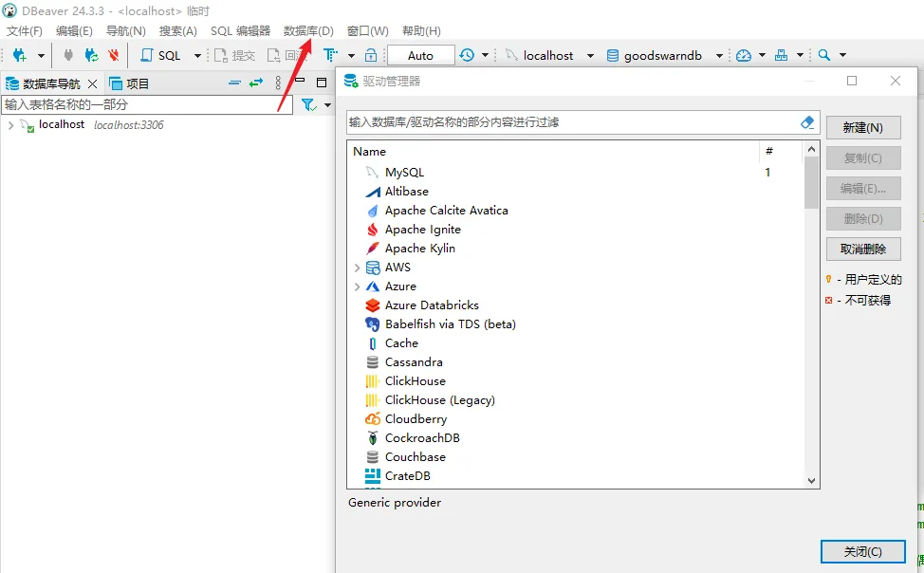Click the red Disconnect icon
The height and width of the screenshot is (573, 924).
(113, 55)
